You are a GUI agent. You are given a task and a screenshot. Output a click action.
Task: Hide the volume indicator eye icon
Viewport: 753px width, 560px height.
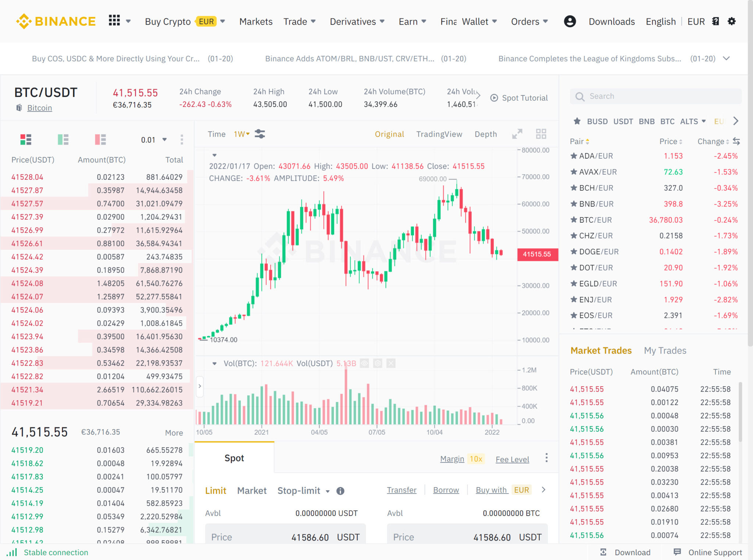click(364, 363)
